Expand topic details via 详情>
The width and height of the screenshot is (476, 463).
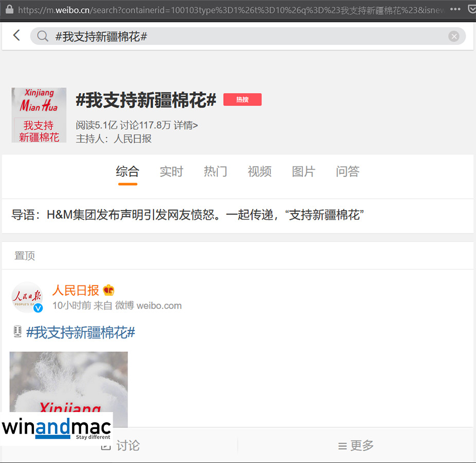point(186,125)
